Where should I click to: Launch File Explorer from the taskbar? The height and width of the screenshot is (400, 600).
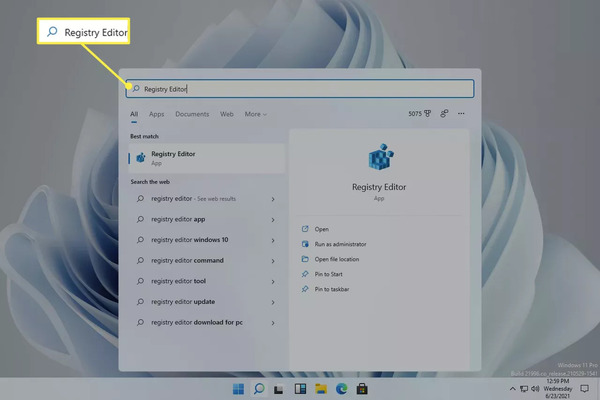321,389
